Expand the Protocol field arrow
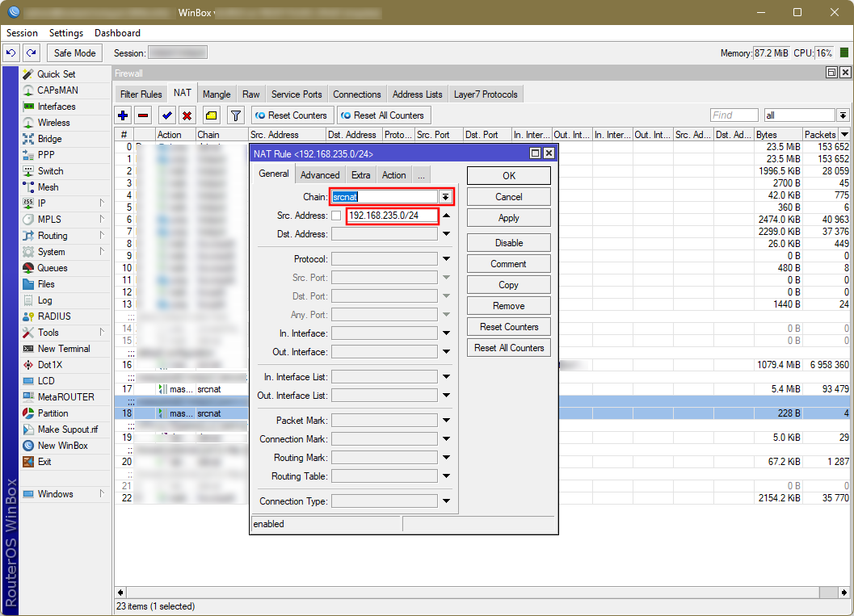The height and width of the screenshot is (616, 854). 446,259
